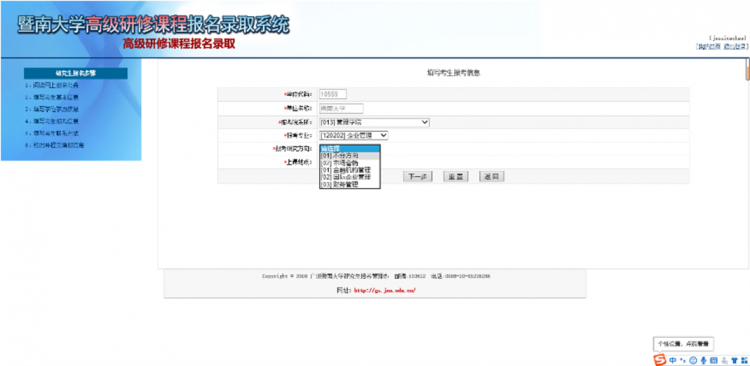Open the toolbox grid icon in IME bar
750x366 pixels.
click(744, 360)
